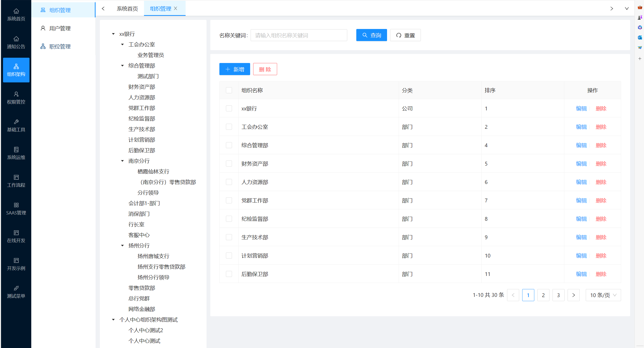Collapse the 南京分行 tree node
The height and width of the screenshot is (348, 644).
(x=123, y=161)
